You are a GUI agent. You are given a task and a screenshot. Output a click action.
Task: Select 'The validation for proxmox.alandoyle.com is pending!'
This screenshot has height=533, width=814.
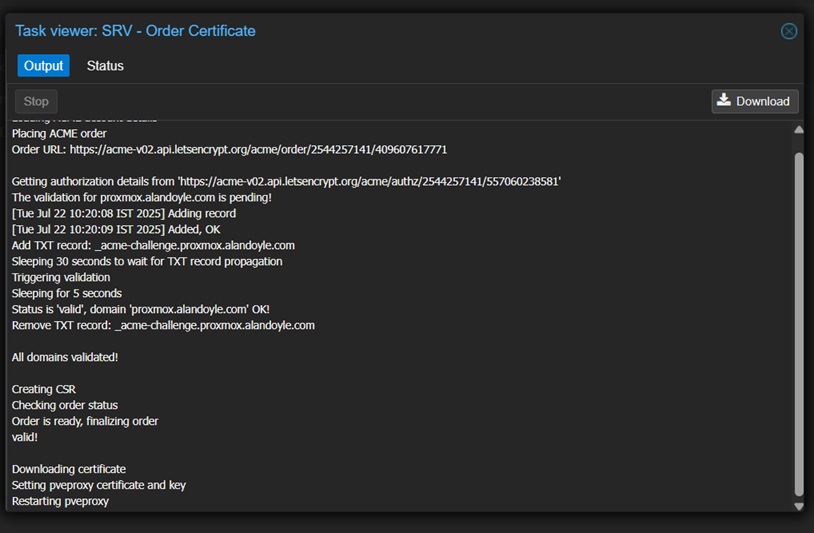click(x=142, y=197)
